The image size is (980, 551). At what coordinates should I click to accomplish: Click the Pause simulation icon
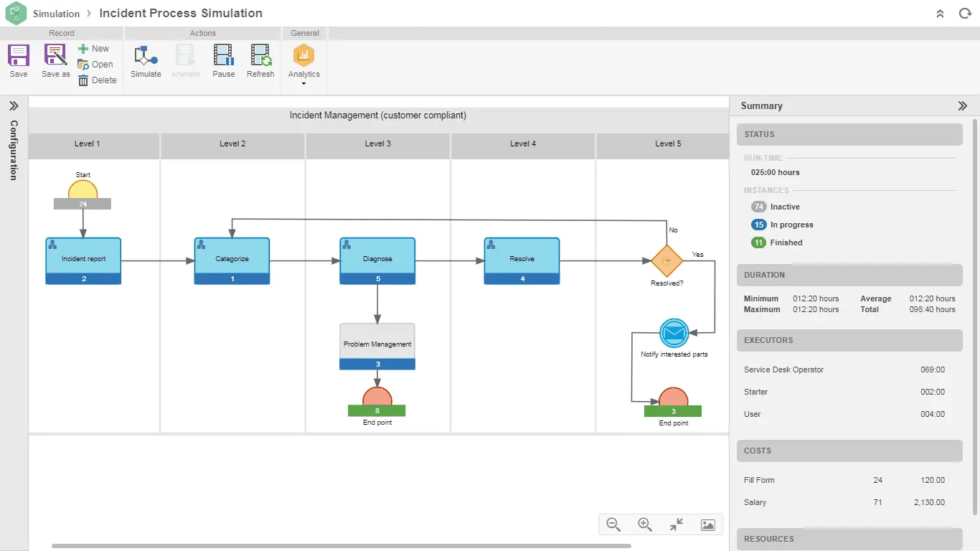[x=223, y=61]
